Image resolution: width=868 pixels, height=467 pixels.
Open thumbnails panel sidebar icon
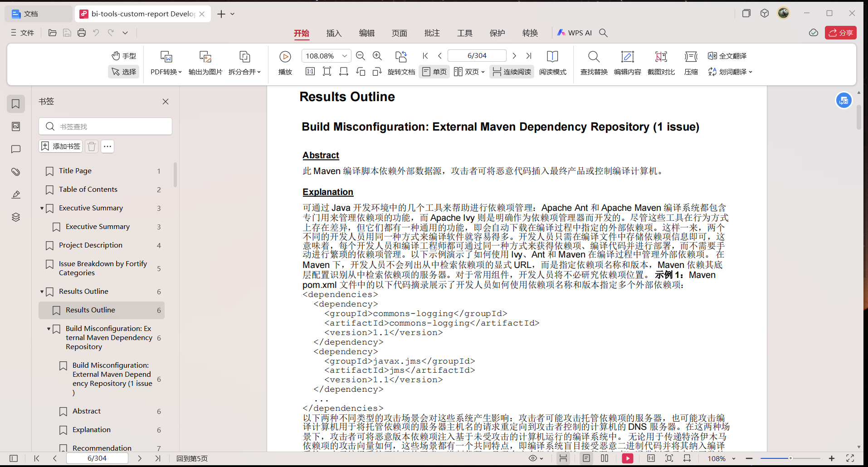(x=16, y=126)
